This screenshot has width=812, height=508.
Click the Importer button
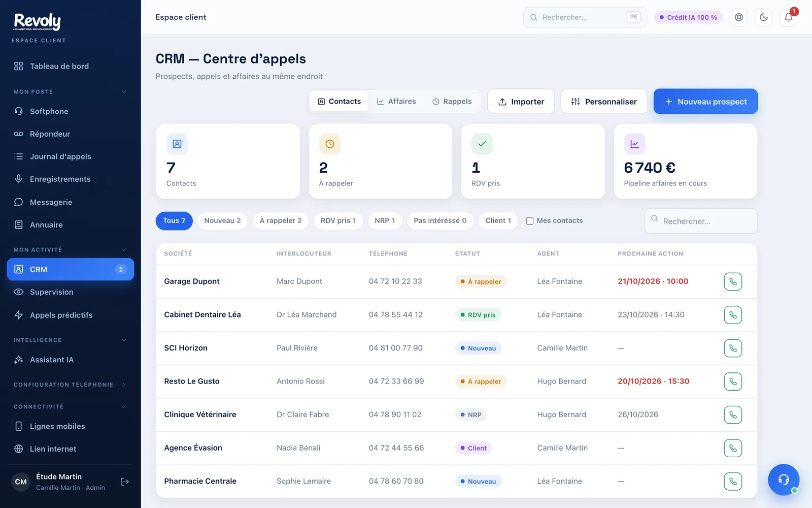[521, 102]
